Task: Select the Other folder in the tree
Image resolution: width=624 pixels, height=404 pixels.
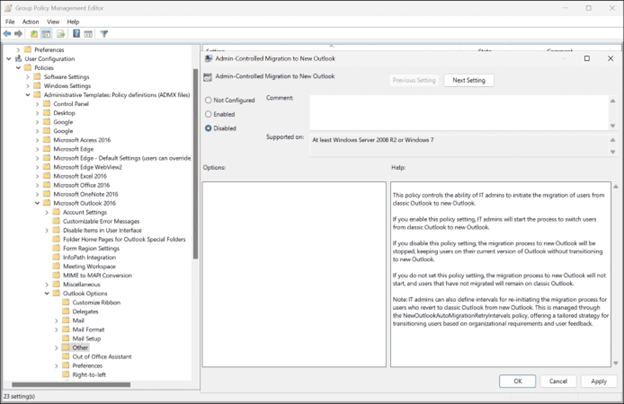Action: tap(80, 347)
